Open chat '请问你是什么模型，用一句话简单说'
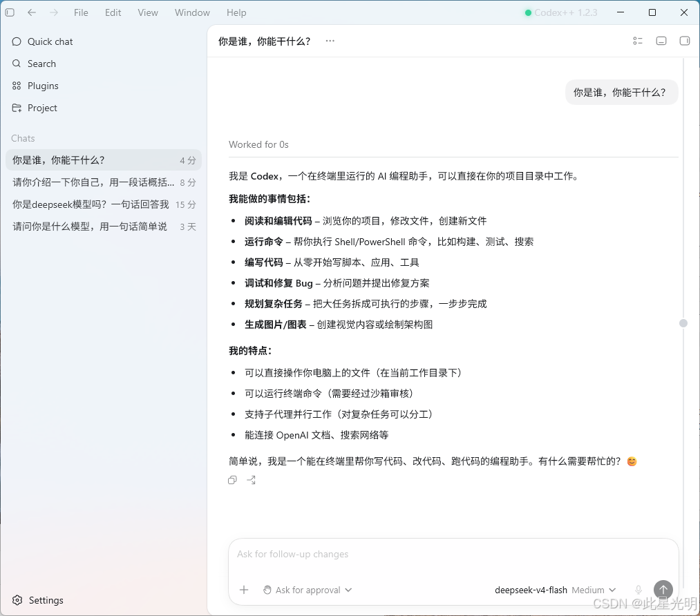The image size is (700, 616). [104, 227]
